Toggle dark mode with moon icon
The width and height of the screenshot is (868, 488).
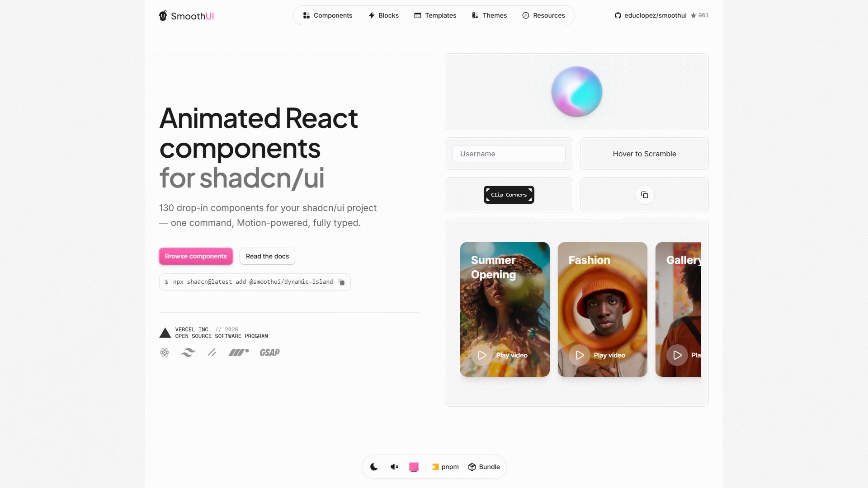click(374, 467)
